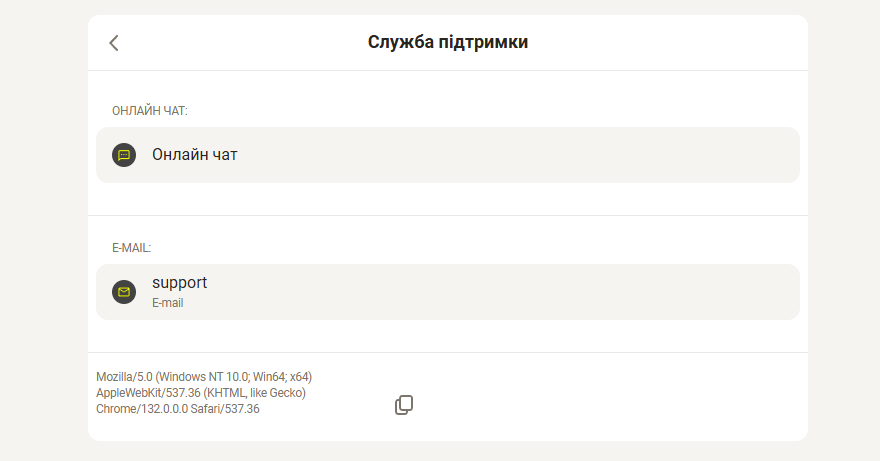Click the "ОНЛАЙН ЧАТ:" section label
The image size is (880, 461).
[150, 110]
